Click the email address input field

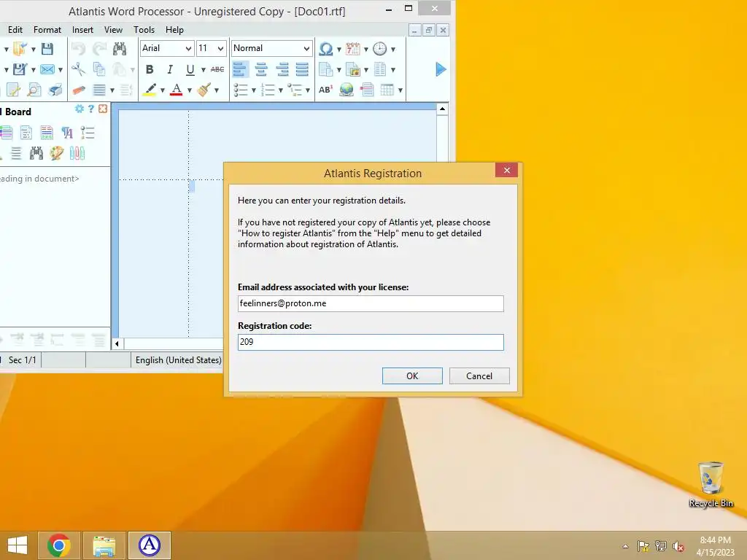(371, 303)
